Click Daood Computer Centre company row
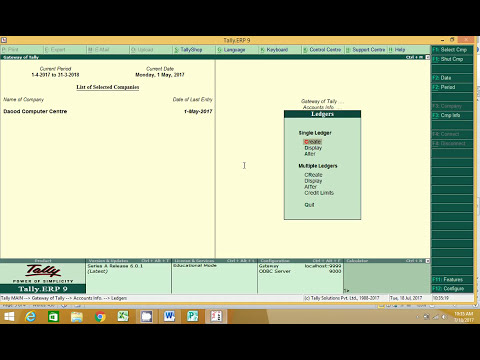This screenshot has width=480, height=360. coord(107,111)
